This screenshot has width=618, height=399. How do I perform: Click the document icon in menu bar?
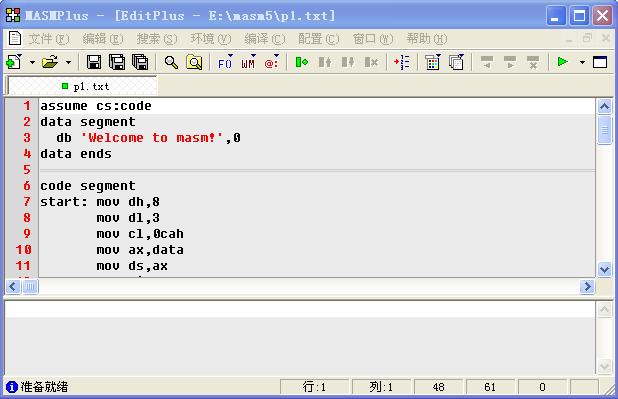tap(15, 38)
